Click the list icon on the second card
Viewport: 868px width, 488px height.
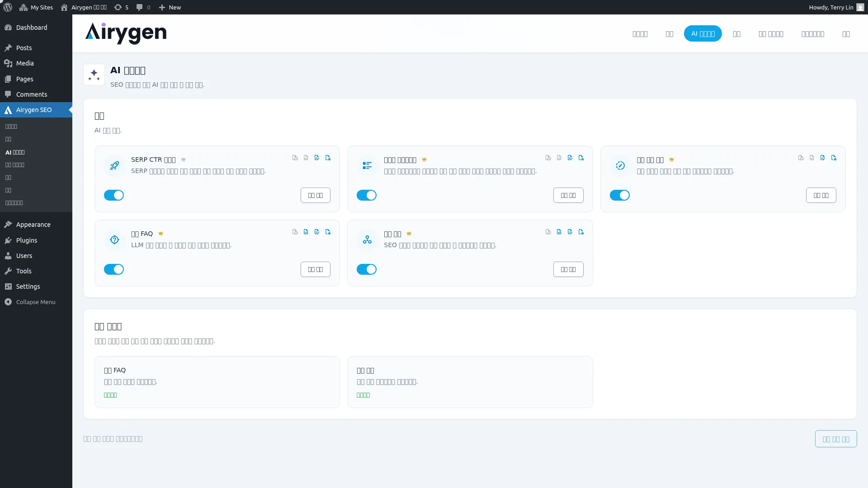(367, 166)
